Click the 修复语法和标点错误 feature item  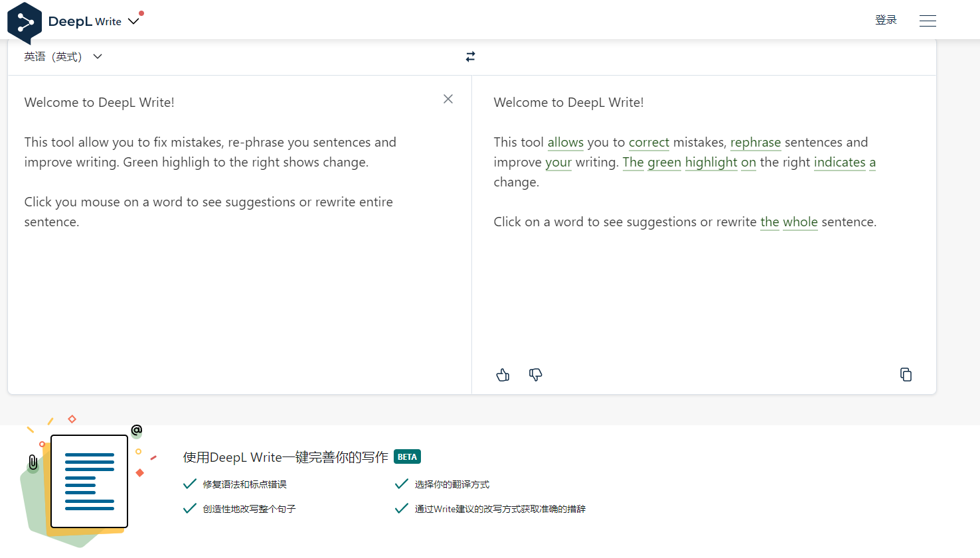(x=244, y=484)
